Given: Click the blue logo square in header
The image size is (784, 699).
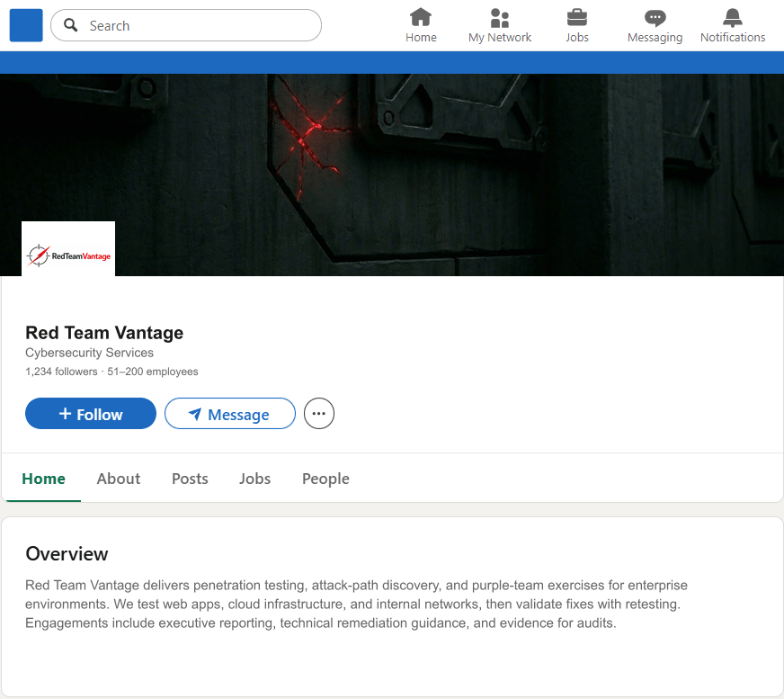Looking at the screenshot, I should click(x=26, y=25).
